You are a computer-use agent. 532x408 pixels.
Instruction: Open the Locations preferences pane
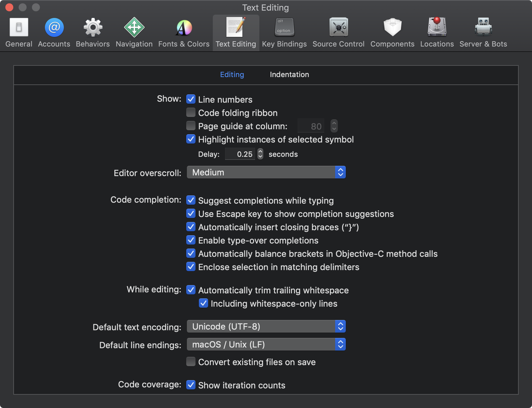click(437, 33)
